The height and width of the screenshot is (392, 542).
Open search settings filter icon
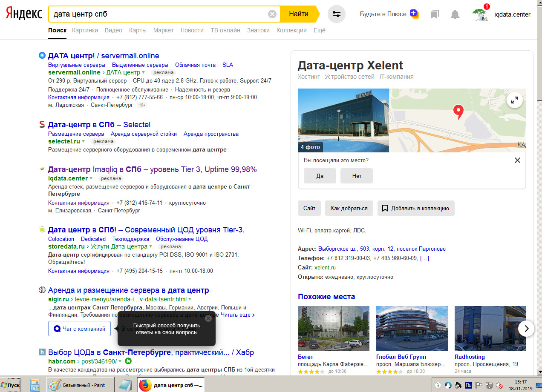click(x=337, y=14)
